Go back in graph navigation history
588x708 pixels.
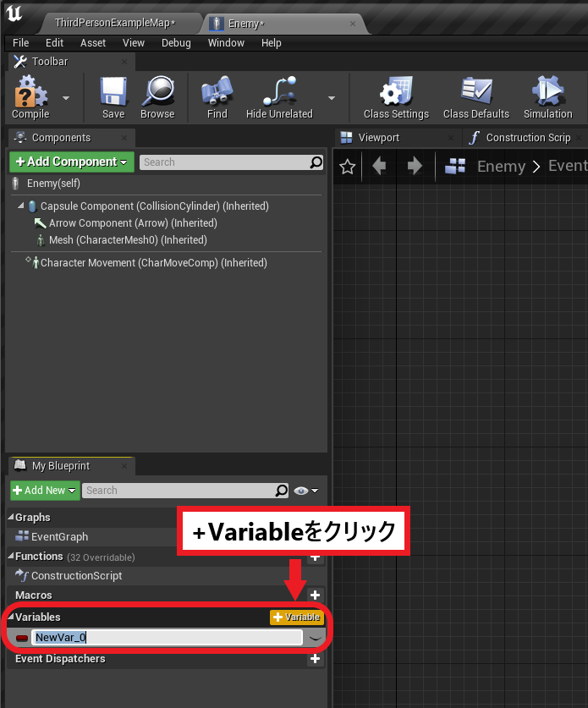(x=379, y=166)
